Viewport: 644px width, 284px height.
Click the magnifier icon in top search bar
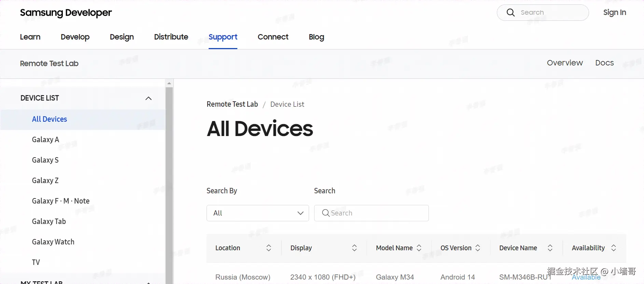point(510,13)
